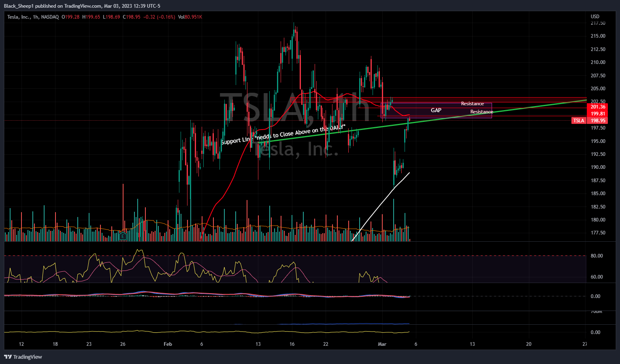Click the change value −0.32 (−0.16%)

(160, 17)
